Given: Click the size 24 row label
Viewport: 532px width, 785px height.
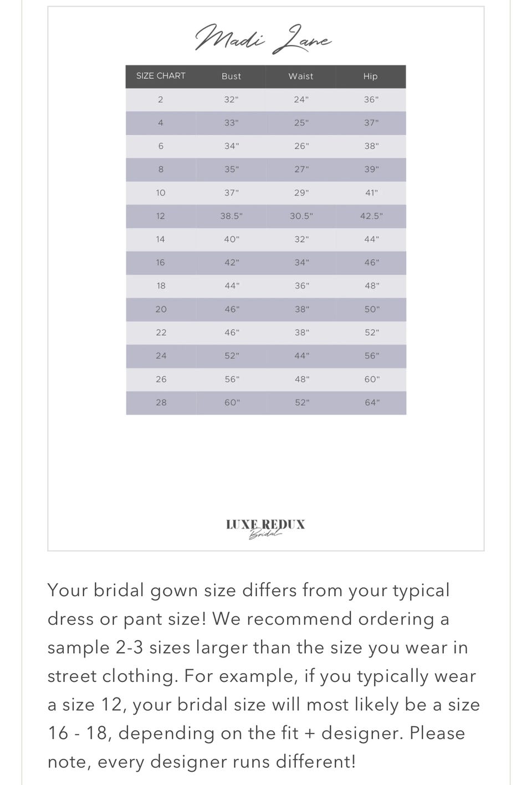Looking at the screenshot, I should [161, 356].
